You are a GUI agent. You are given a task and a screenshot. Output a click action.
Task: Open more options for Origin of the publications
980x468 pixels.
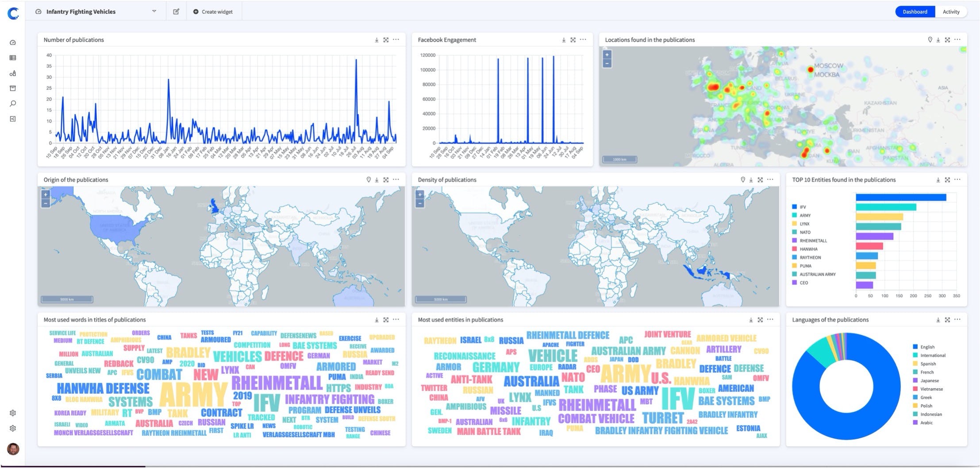[x=396, y=180]
